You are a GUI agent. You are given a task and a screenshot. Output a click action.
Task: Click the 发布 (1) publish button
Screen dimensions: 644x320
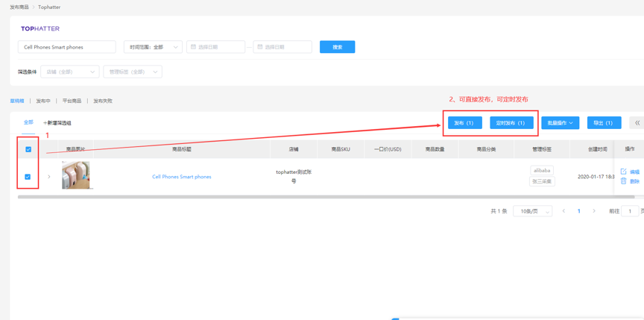click(464, 123)
